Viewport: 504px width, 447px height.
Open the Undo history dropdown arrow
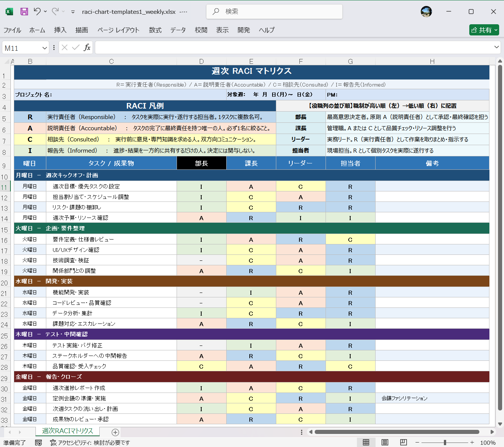pyautogui.click(x=45, y=12)
